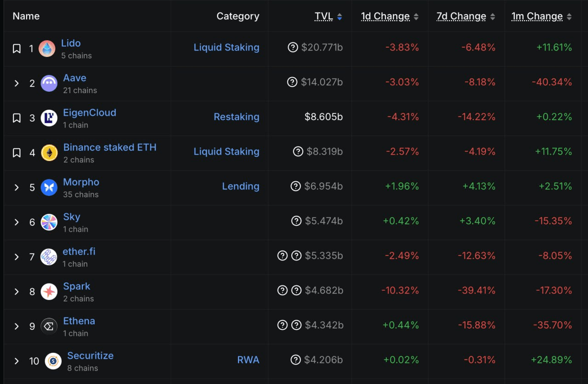Click the Lido protocol logo icon

(x=47, y=49)
